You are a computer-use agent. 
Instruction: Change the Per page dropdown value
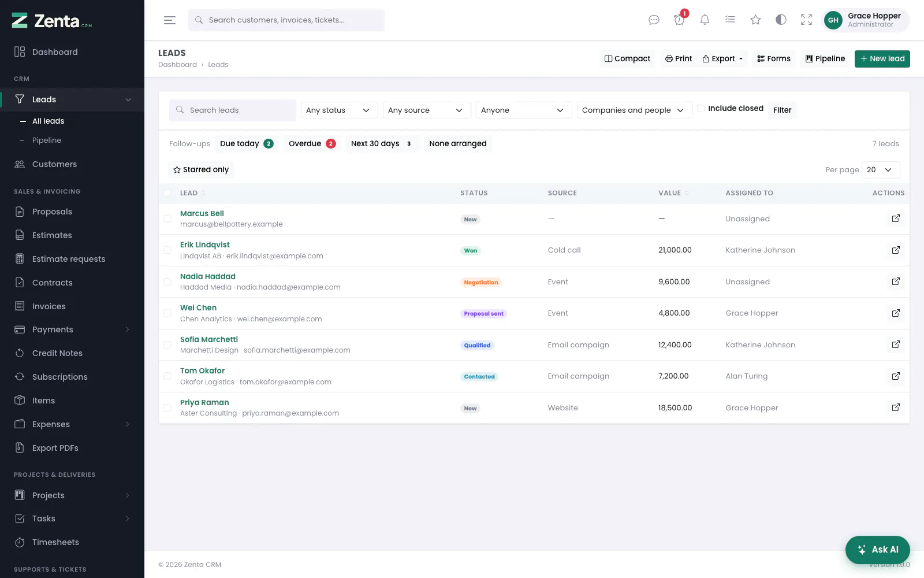[x=881, y=169]
